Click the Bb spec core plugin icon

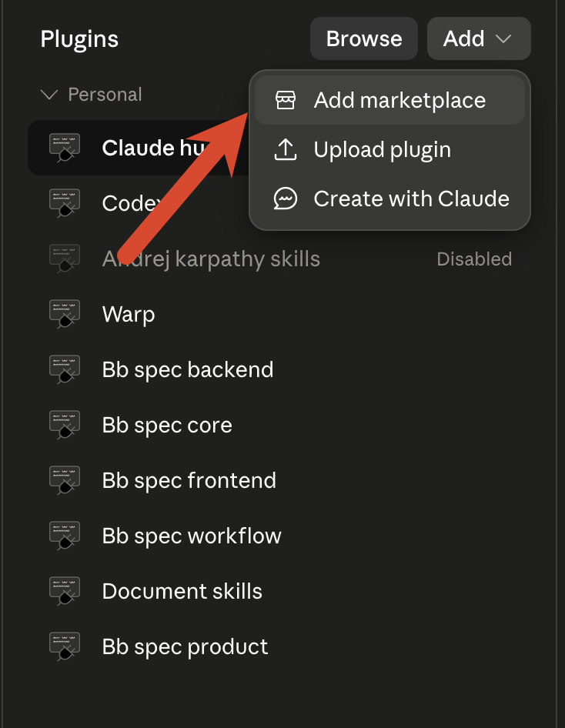[65, 425]
